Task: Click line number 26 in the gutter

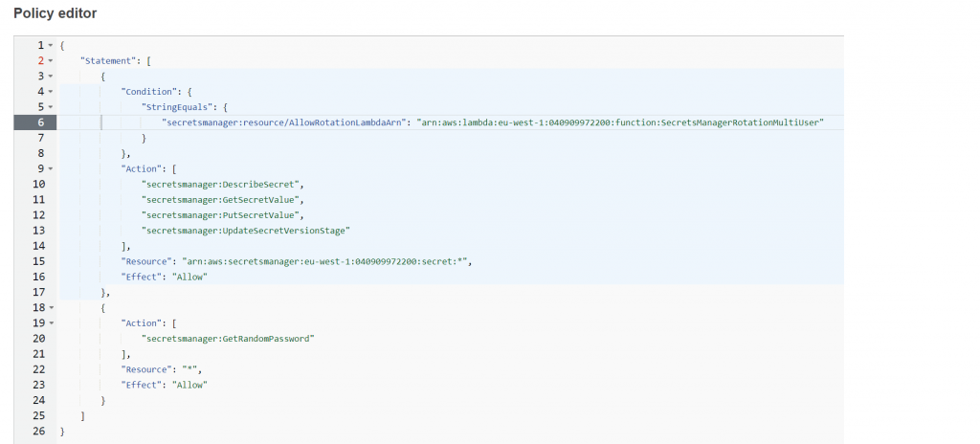Action: pos(38,430)
